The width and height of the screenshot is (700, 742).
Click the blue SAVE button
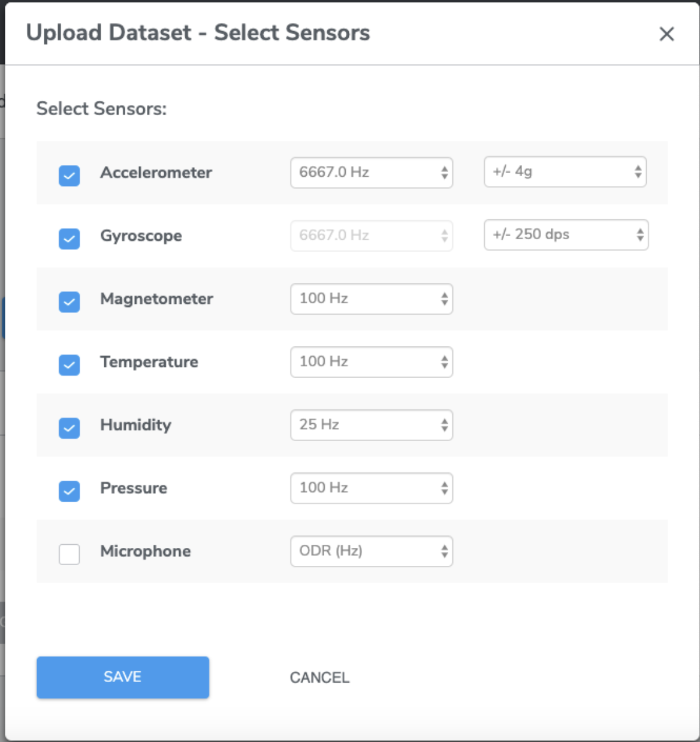[123, 677]
